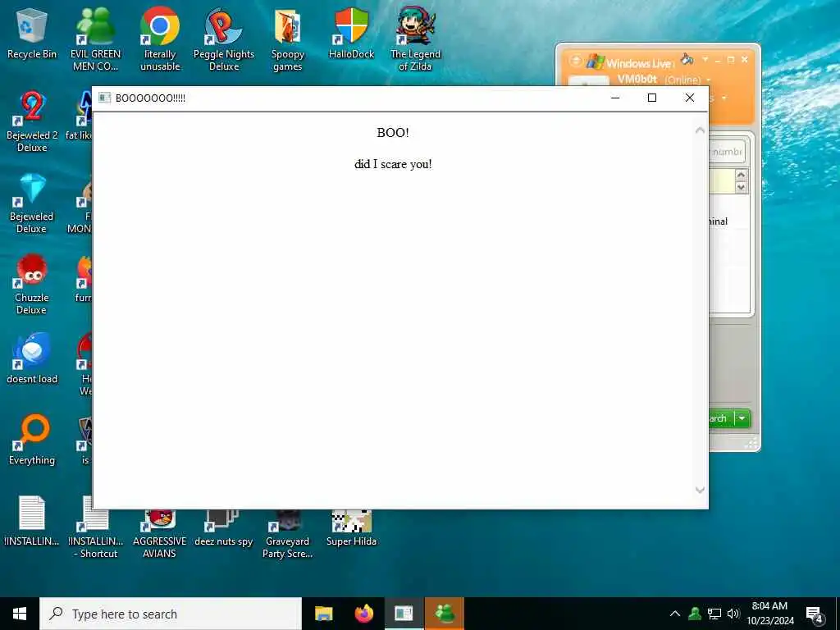Open the !INSTALLIN... - Shortcut file
This screenshot has width=840, height=630.
(x=95, y=527)
